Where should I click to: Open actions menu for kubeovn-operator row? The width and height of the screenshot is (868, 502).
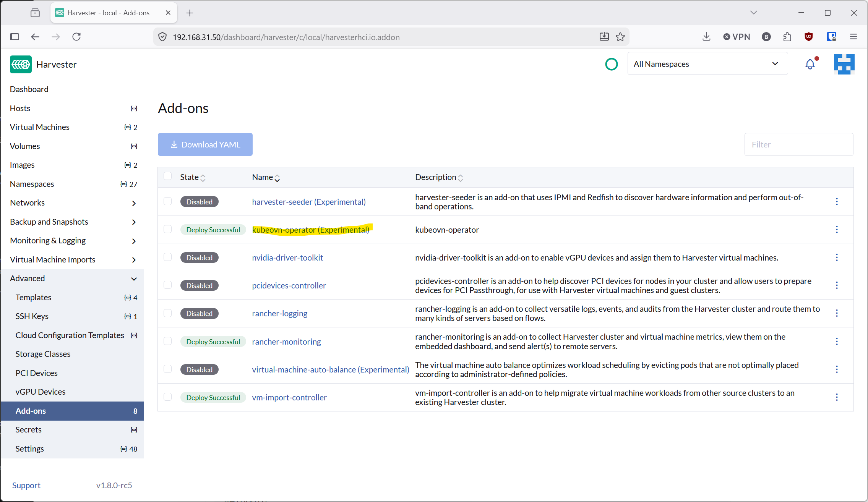click(x=837, y=230)
